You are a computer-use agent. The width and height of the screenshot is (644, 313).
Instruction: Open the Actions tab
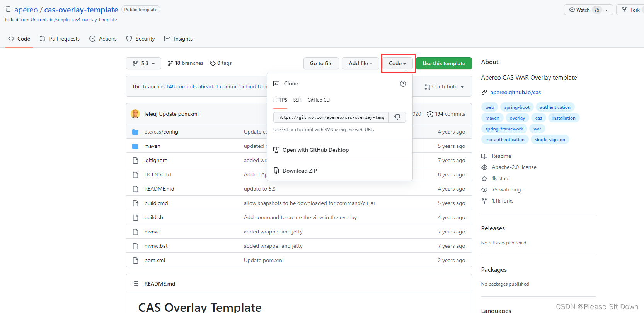103,39
